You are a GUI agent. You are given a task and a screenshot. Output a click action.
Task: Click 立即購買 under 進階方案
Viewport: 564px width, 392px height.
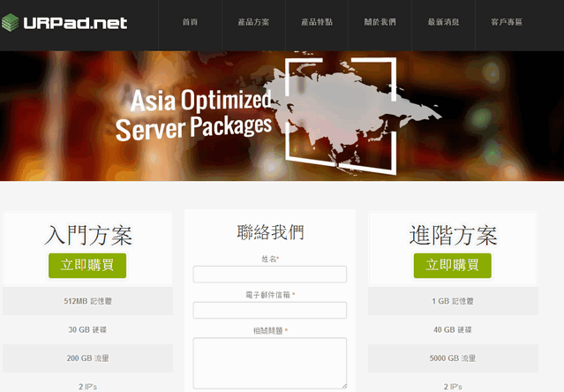(453, 266)
